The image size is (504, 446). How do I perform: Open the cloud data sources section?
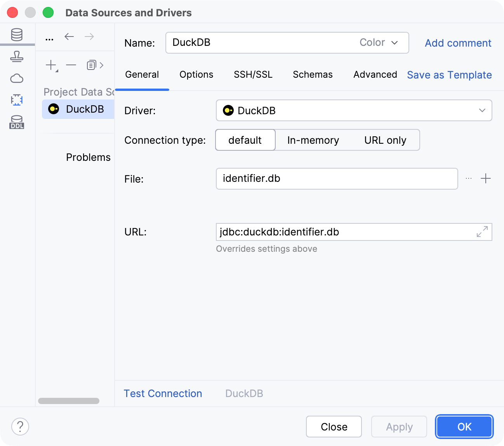click(17, 78)
